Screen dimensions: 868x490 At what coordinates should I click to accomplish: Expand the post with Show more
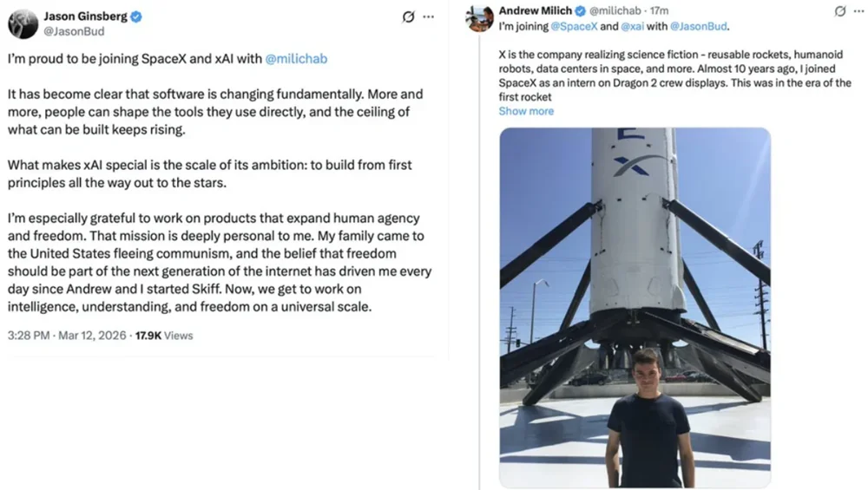(526, 111)
